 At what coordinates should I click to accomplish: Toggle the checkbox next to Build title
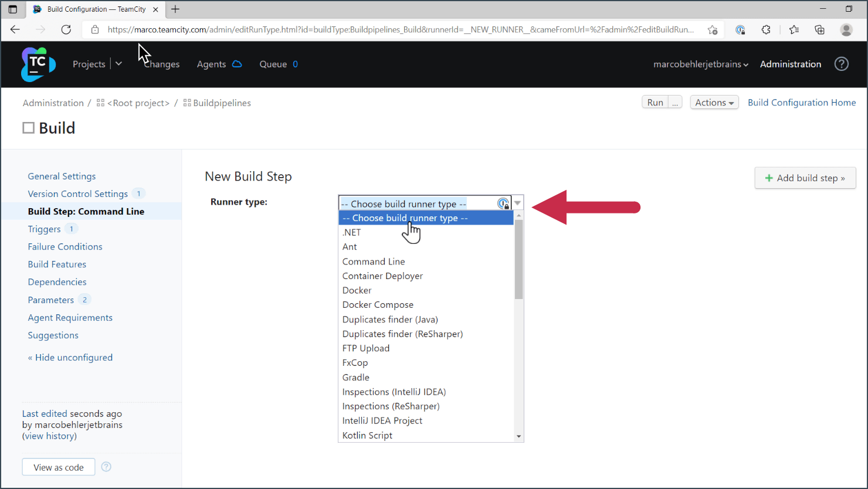pyautogui.click(x=28, y=128)
